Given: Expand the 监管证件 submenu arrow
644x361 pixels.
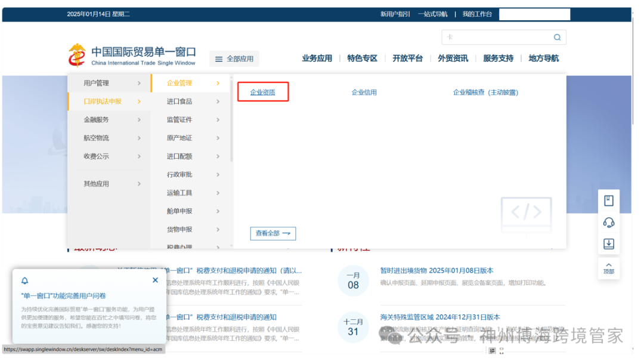Looking at the screenshot, I should (218, 120).
